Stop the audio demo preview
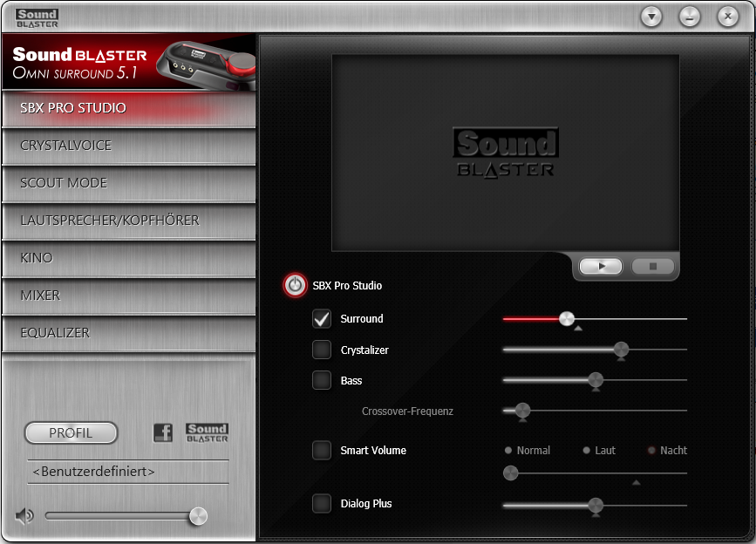This screenshot has width=756, height=544. pyautogui.click(x=653, y=266)
